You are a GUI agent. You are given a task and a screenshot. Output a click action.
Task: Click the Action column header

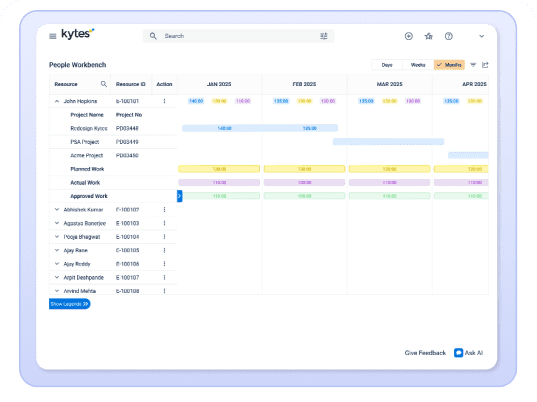pyautogui.click(x=164, y=84)
